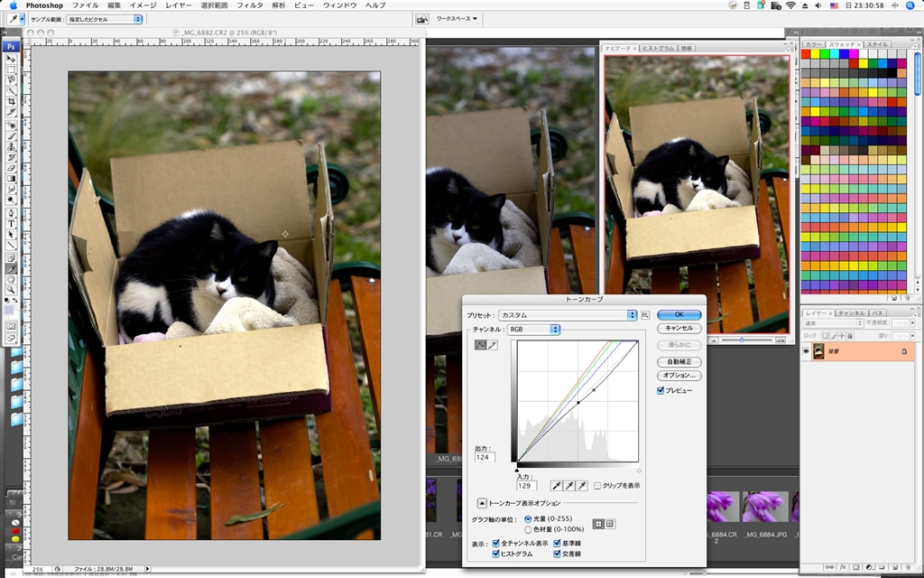Image resolution: width=924 pixels, height=578 pixels.
Task: Pick the gray point eyedropper
Action: coord(569,485)
